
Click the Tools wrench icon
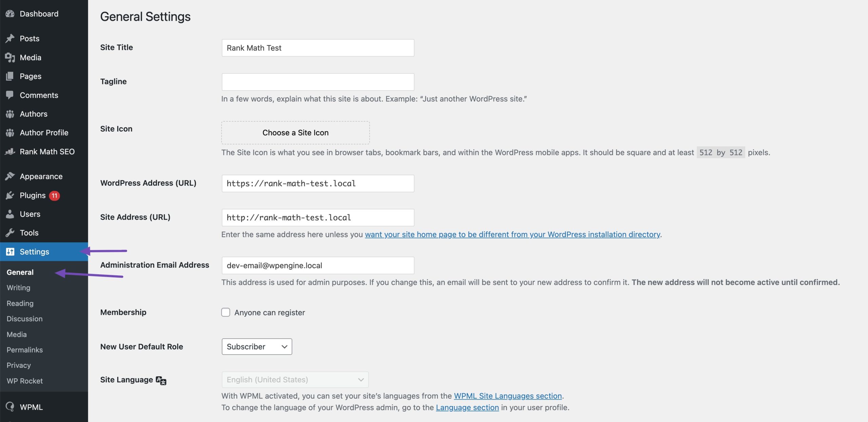tap(10, 233)
